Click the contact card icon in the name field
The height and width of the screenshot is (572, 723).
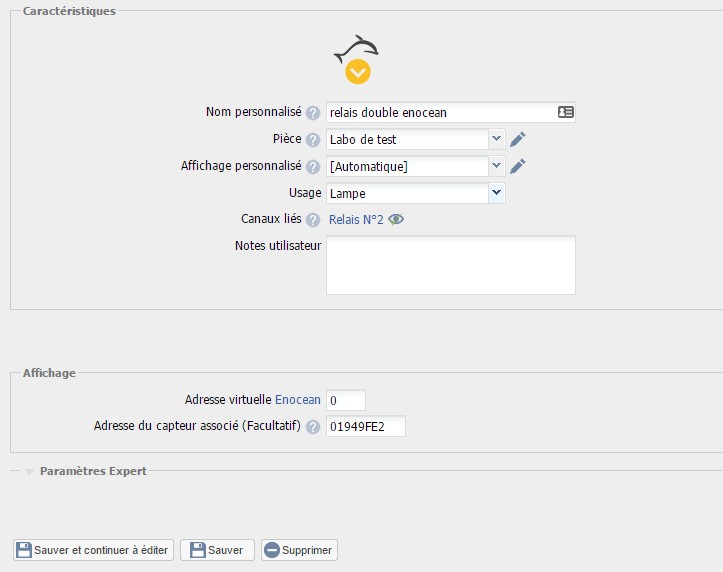(x=565, y=112)
